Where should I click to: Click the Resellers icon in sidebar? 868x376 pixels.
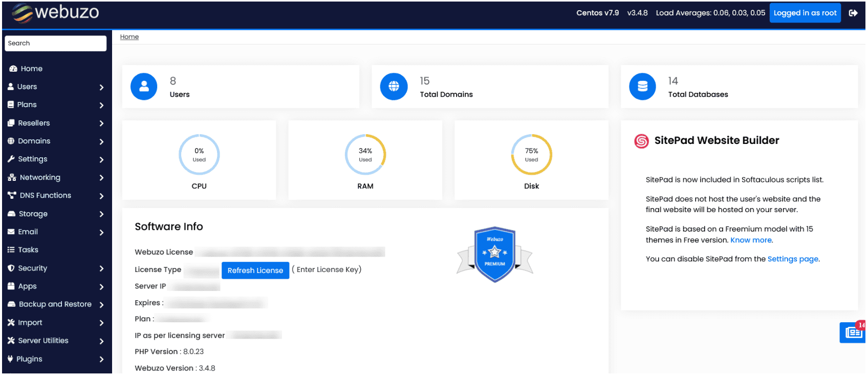click(11, 123)
